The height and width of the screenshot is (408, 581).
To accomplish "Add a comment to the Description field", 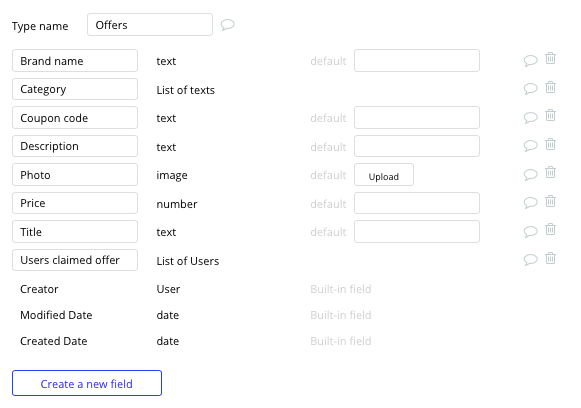I will [x=530, y=146].
